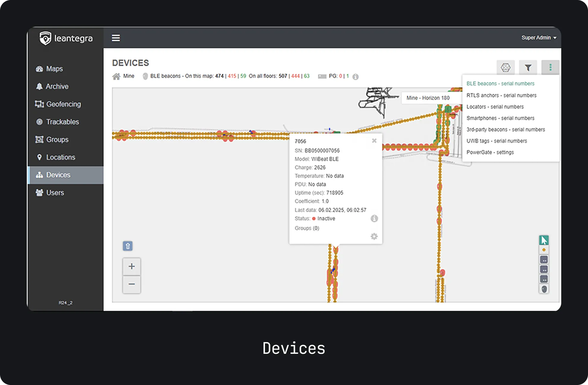Image resolution: width=588 pixels, height=385 pixels.
Task: Close the 7056 device popup
Action: pos(374,141)
